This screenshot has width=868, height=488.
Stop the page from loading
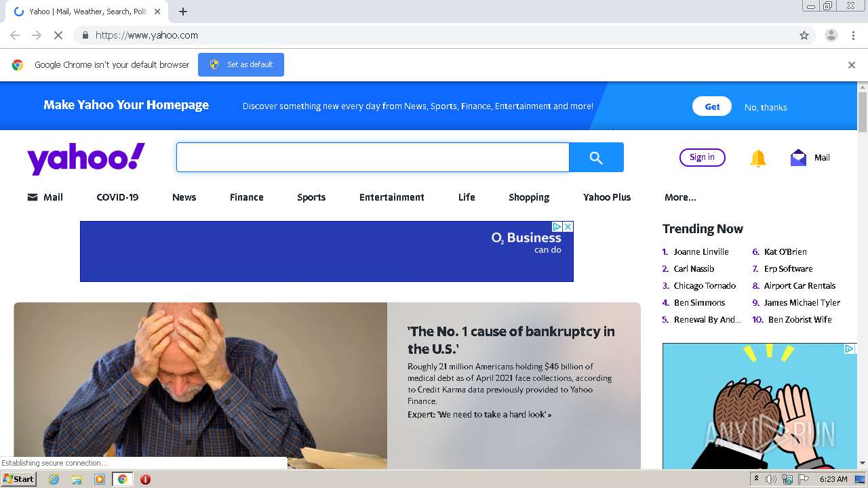click(58, 35)
